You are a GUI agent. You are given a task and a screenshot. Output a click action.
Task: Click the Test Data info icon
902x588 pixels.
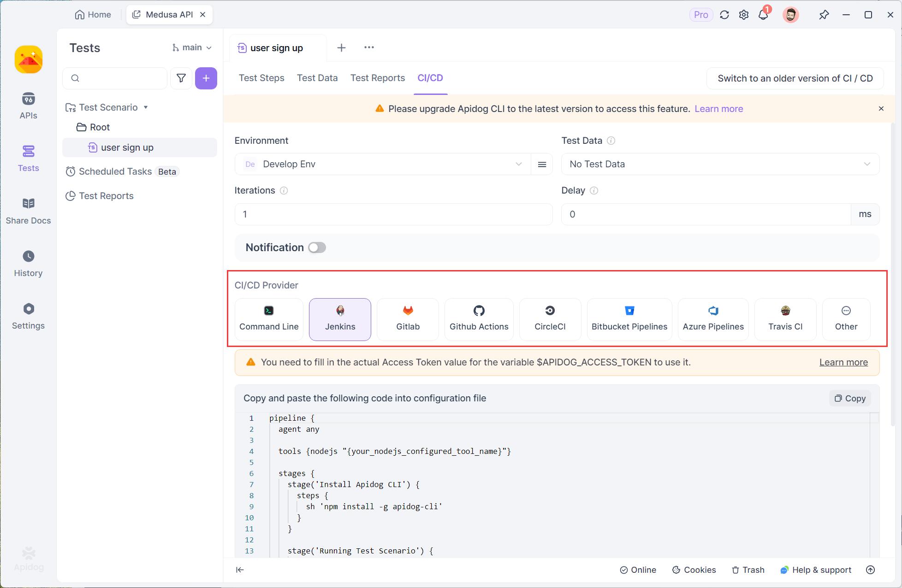point(611,141)
